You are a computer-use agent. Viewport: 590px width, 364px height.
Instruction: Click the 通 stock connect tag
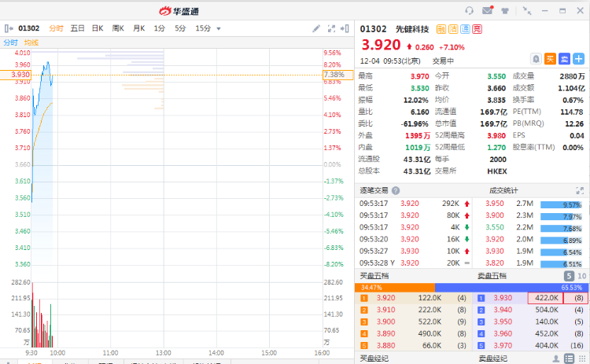tap(465, 29)
